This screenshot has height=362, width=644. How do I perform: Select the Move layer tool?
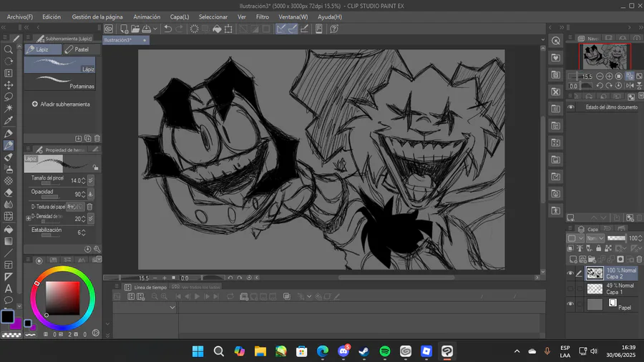click(x=8, y=85)
